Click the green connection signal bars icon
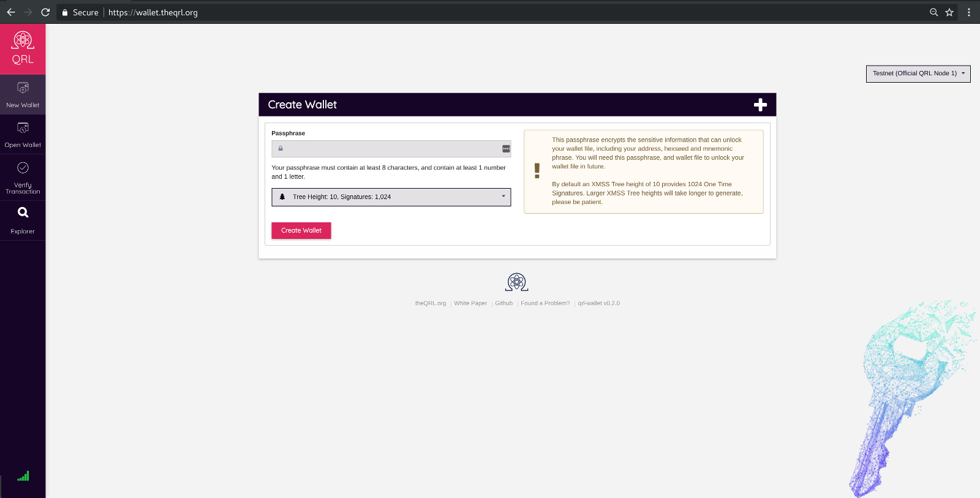 (x=23, y=476)
